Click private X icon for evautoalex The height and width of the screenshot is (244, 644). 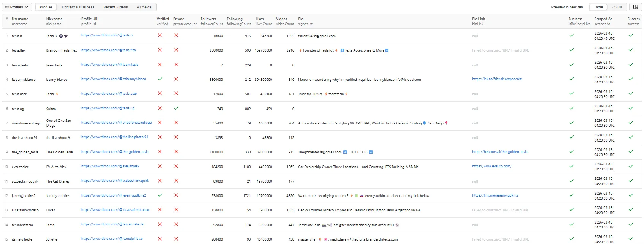(x=176, y=166)
